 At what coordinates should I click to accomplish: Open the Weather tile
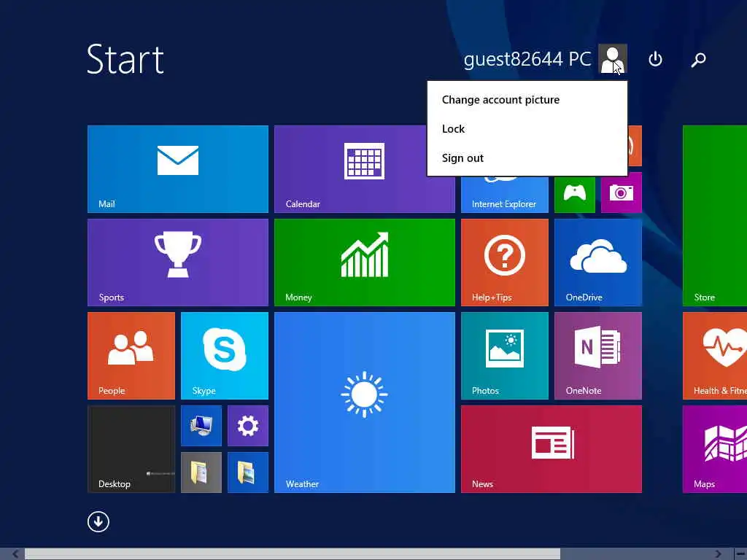pyautogui.click(x=365, y=402)
